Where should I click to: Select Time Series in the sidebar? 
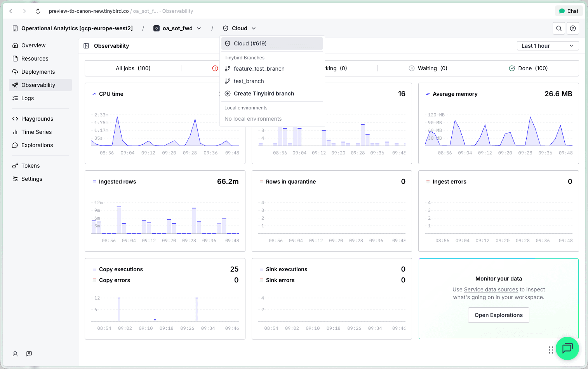pos(37,132)
